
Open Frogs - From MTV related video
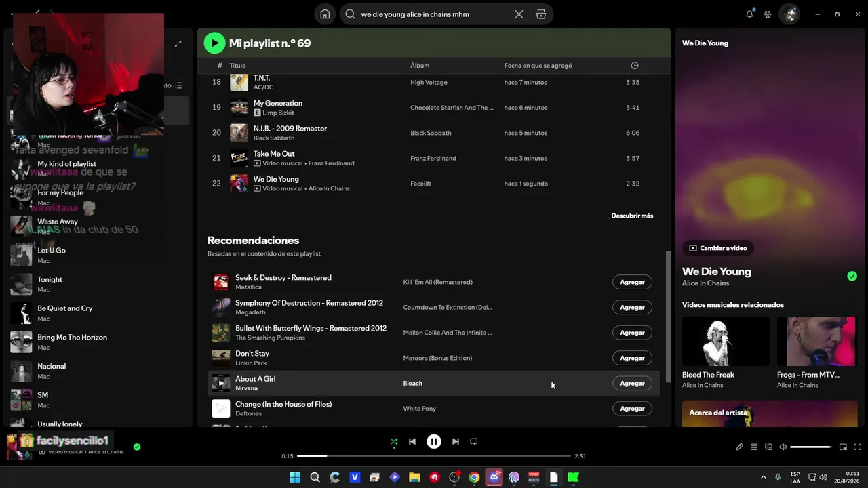coord(817,352)
